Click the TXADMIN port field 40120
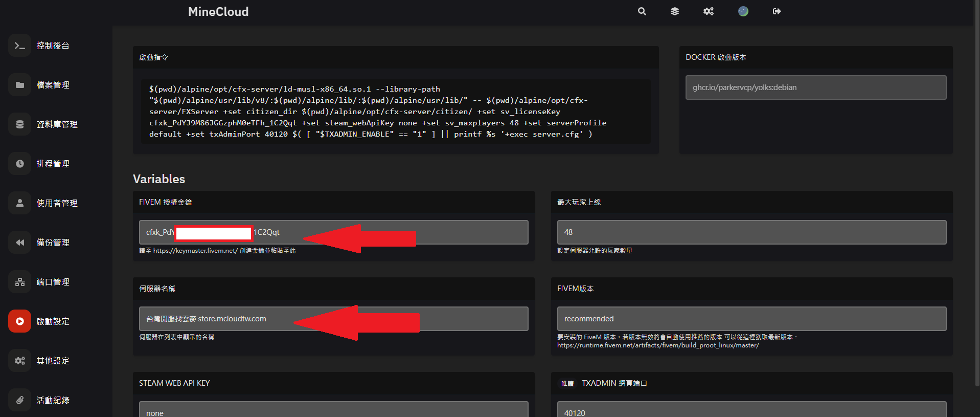This screenshot has height=417, width=980. 751,409
